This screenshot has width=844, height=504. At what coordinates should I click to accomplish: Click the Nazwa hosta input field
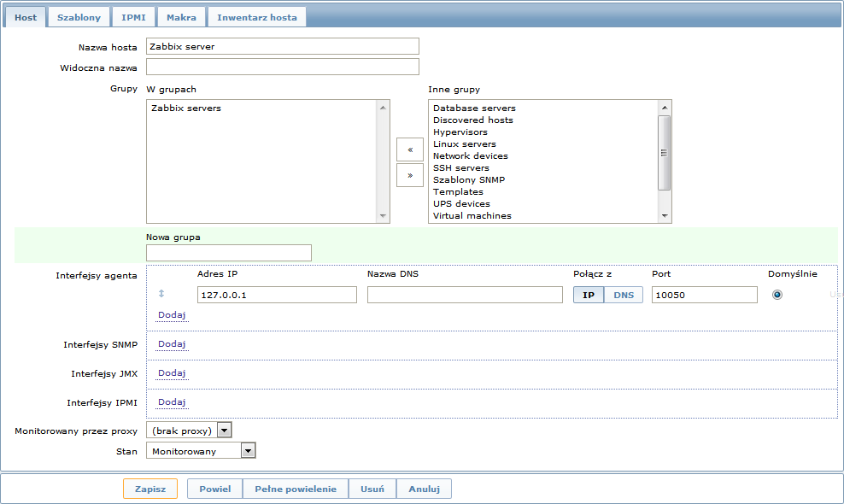point(283,46)
